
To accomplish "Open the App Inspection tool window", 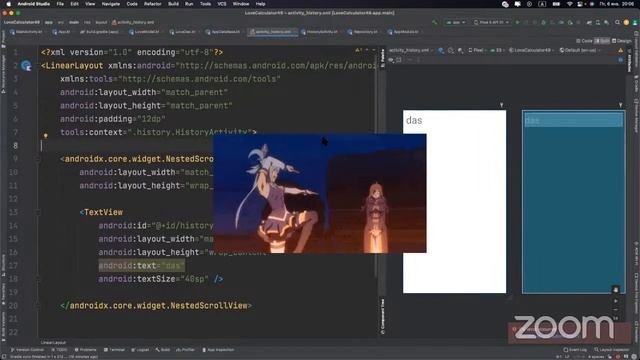I will click(x=218, y=350).
